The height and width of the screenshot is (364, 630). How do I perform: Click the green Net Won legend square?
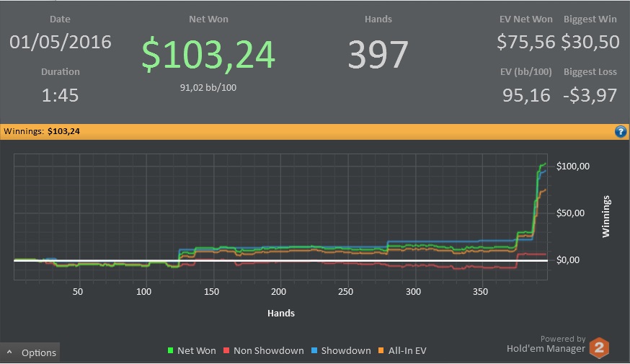pyautogui.click(x=170, y=350)
